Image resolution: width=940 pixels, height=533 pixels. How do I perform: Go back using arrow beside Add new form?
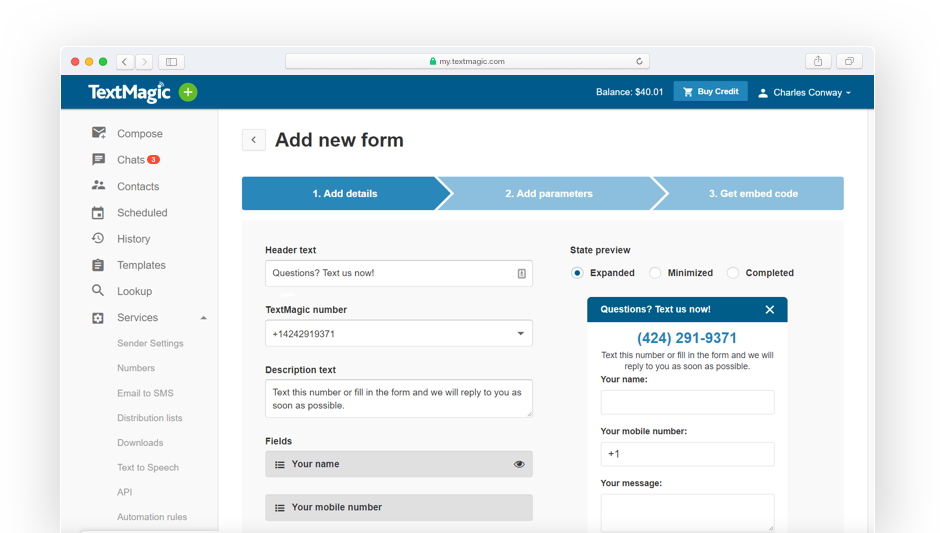254,140
